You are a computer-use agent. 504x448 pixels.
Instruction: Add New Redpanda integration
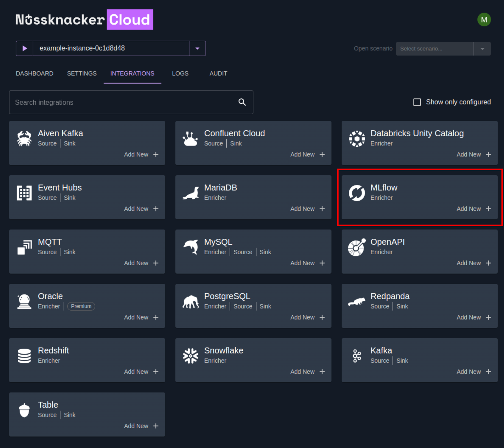pyautogui.click(x=474, y=317)
